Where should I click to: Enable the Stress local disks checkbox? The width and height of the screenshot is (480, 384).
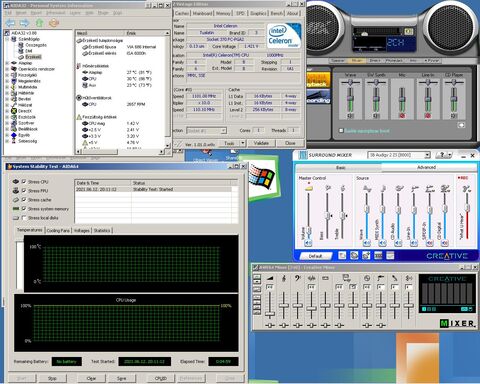click(24, 218)
